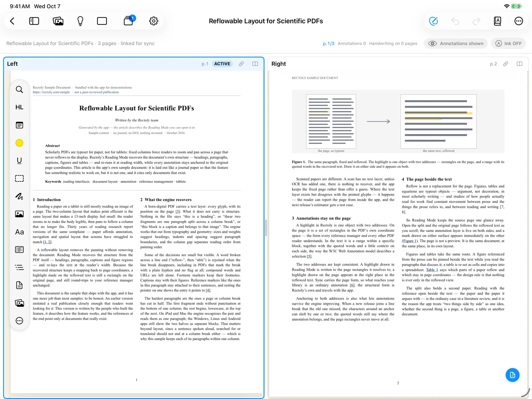The image size is (532, 399).
Task: Select the HL highlight tool
Action: (19, 107)
